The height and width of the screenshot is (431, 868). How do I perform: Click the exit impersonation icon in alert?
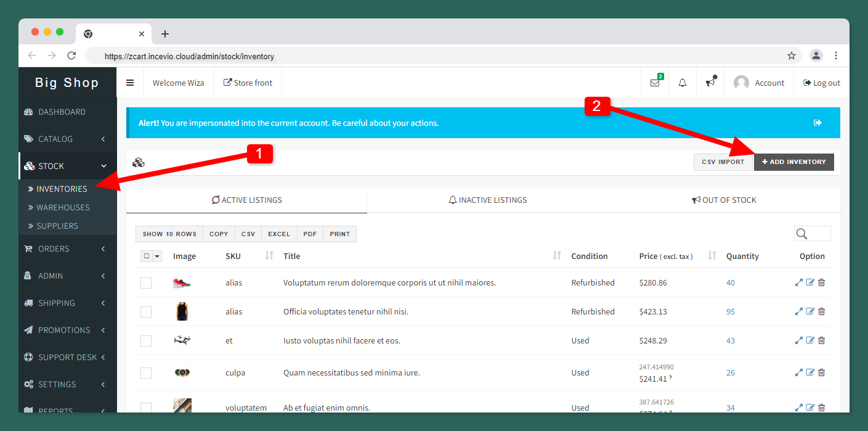pos(817,123)
